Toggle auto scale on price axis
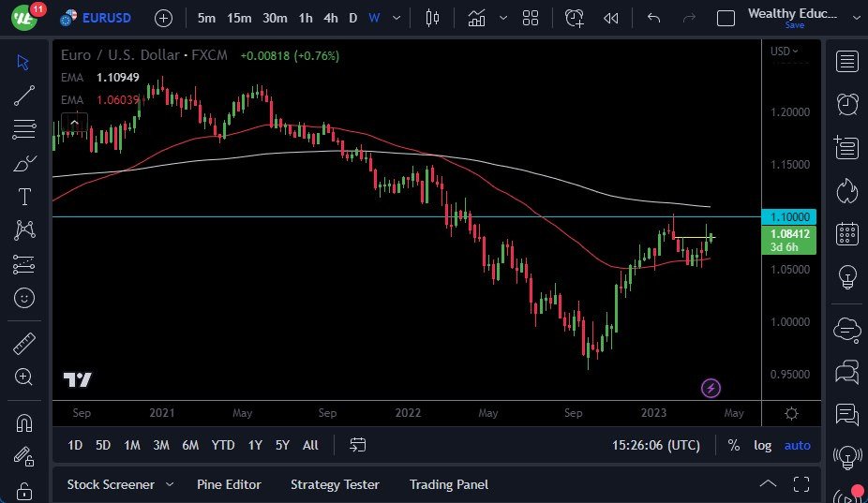 797,445
